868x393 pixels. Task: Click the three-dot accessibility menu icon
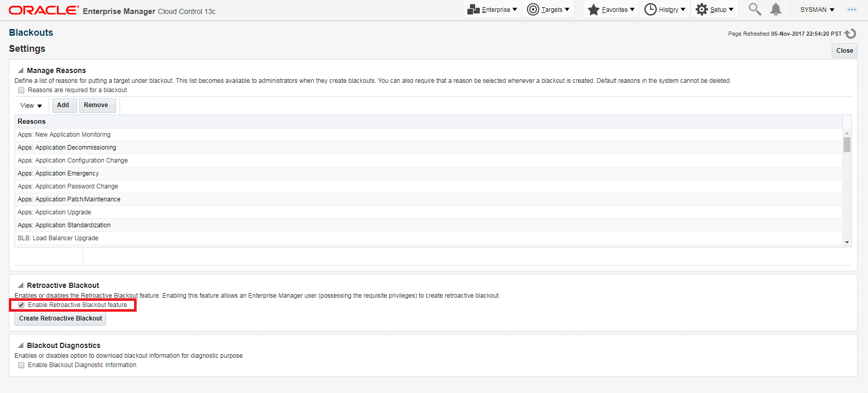[x=852, y=10]
